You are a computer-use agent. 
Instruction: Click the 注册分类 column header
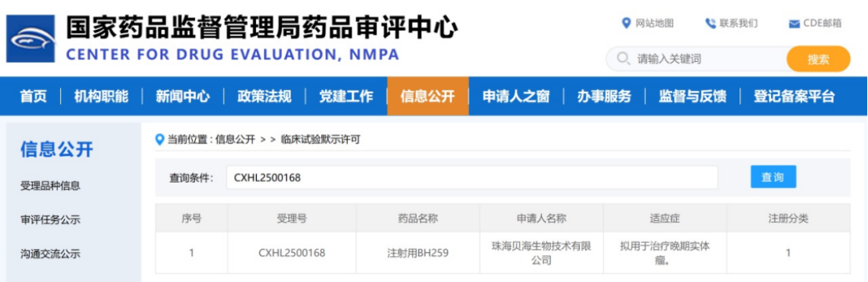click(x=788, y=219)
